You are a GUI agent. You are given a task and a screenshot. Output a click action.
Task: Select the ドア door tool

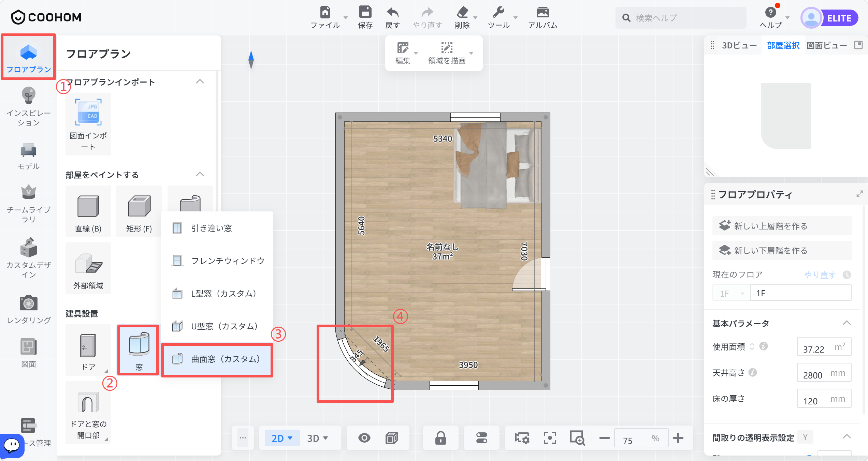(88, 350)
